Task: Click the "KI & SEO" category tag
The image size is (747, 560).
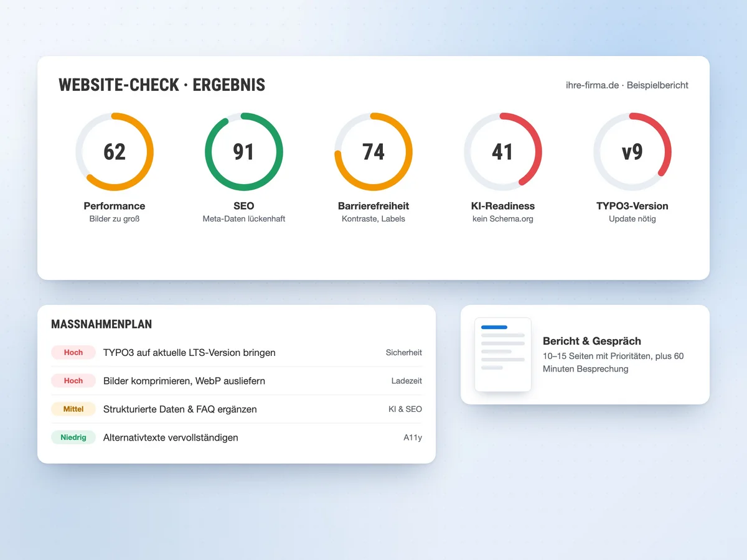Action: [x=405, y=409]
